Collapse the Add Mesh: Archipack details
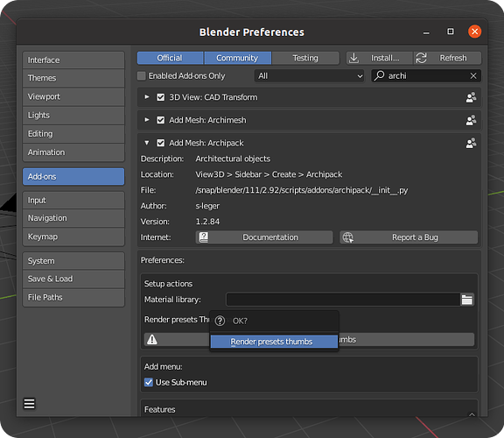 click(x=147, y=143)
